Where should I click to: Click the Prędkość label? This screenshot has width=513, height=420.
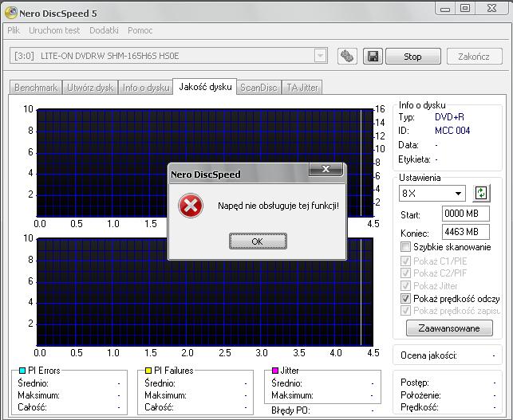click(420, 407)
